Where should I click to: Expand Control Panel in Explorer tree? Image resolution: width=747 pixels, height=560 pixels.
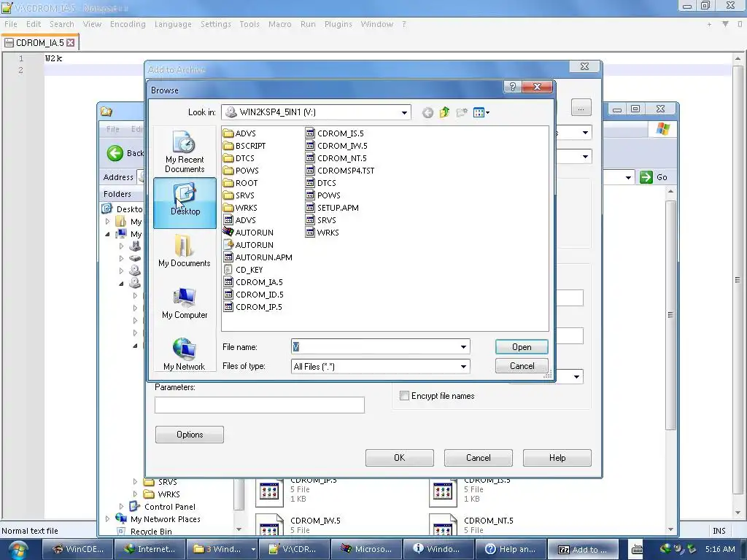121,506
